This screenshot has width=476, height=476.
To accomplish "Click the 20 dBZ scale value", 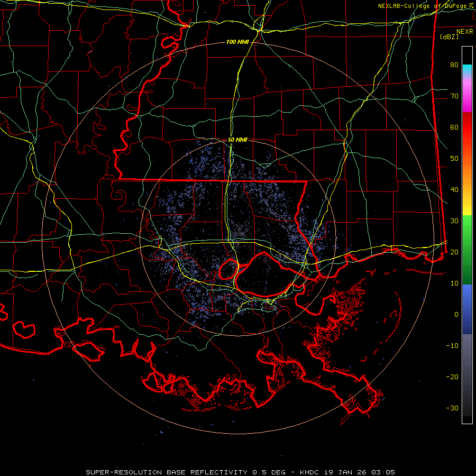I will pyautogui.click(x=454, y=252).
